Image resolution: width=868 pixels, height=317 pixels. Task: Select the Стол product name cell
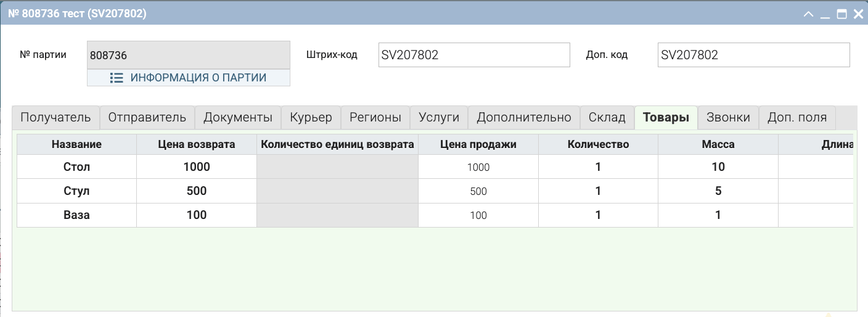coord(76,167)
